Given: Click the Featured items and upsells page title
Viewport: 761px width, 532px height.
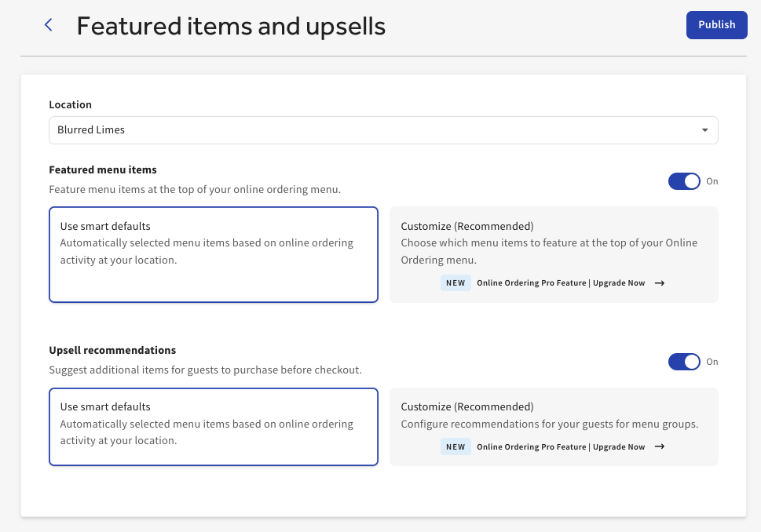Looking at the screenshot, I should (231, 26).
